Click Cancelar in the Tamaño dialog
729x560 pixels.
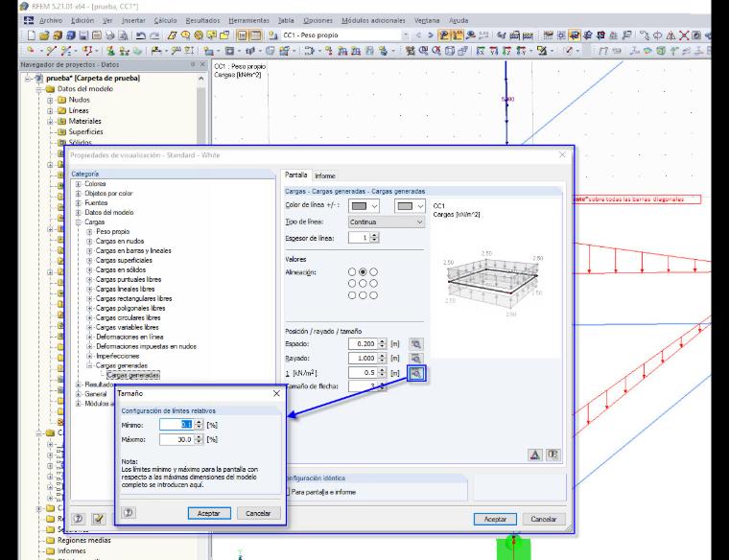click(258, 513)
